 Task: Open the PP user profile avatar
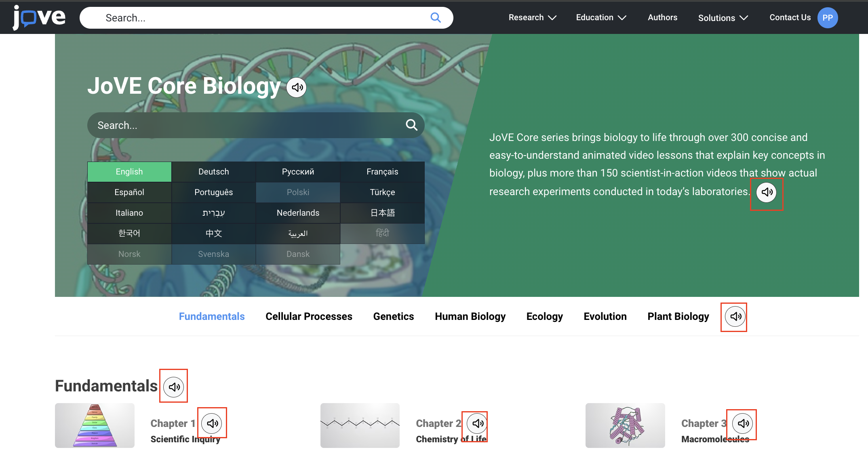(827, 18)
